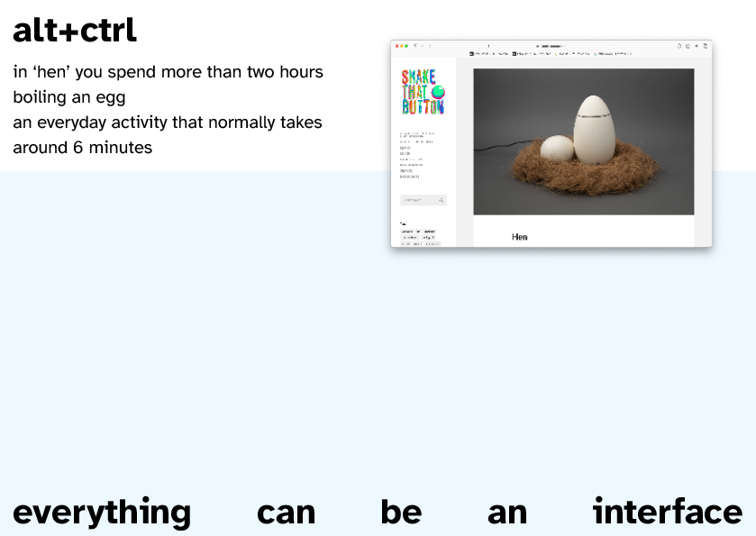Viewport: 756px width, 536px height.
Task: Open a new tab with the plus icon
Action: [x=697, y=45]
